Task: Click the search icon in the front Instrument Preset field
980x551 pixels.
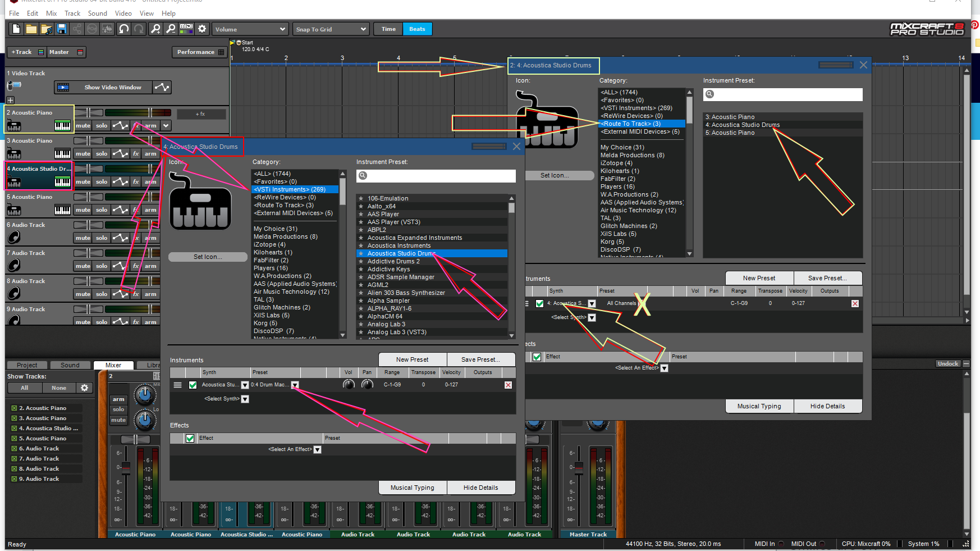Action: click(x=363, y=176)
